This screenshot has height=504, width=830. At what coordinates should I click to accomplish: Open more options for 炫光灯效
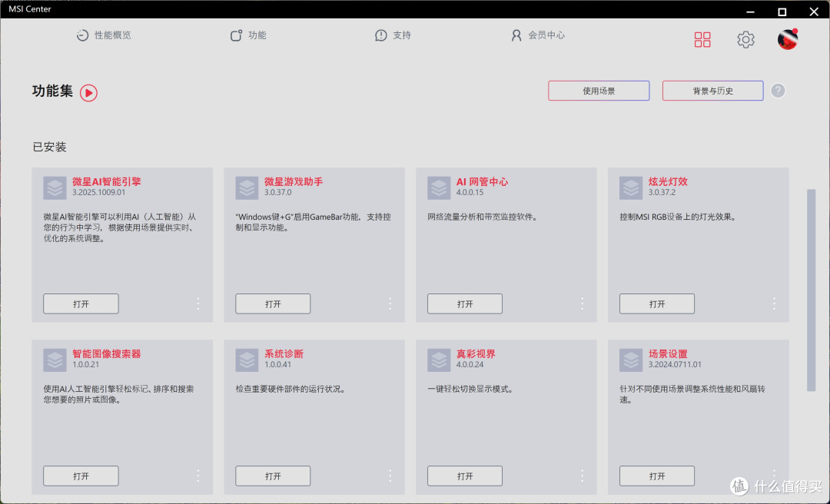click(x=774, y=303)
